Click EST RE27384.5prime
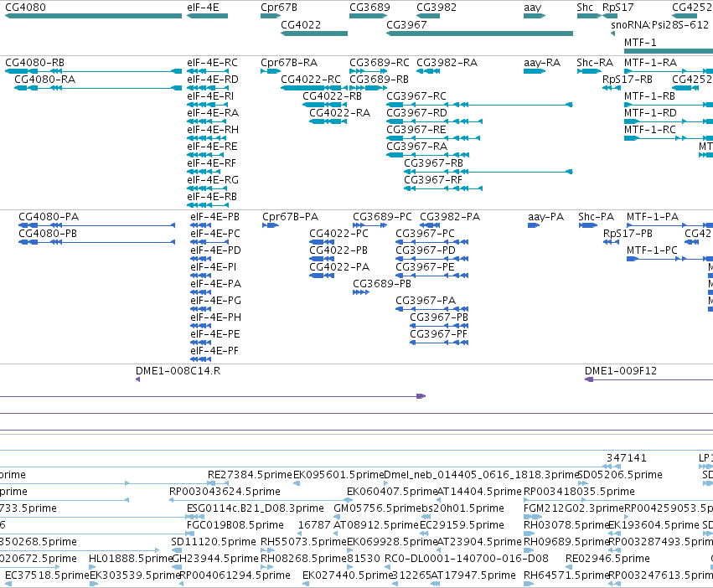 click(x=250, y=475)
